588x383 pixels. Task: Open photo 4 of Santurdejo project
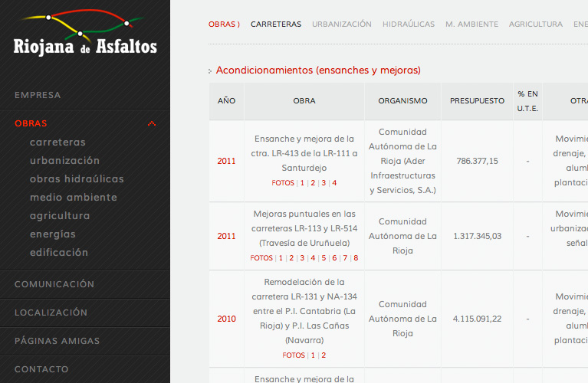tap(334, 183)
